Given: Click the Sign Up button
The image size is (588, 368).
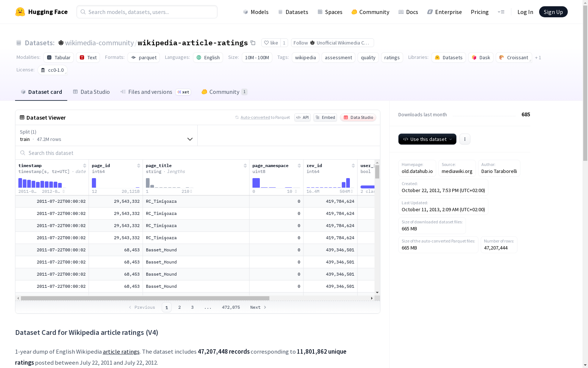Looking at the screenshot, I should point(553,12).
